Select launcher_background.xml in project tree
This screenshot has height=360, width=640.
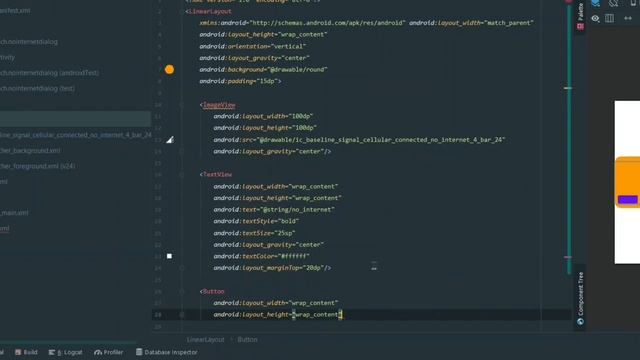30,151
